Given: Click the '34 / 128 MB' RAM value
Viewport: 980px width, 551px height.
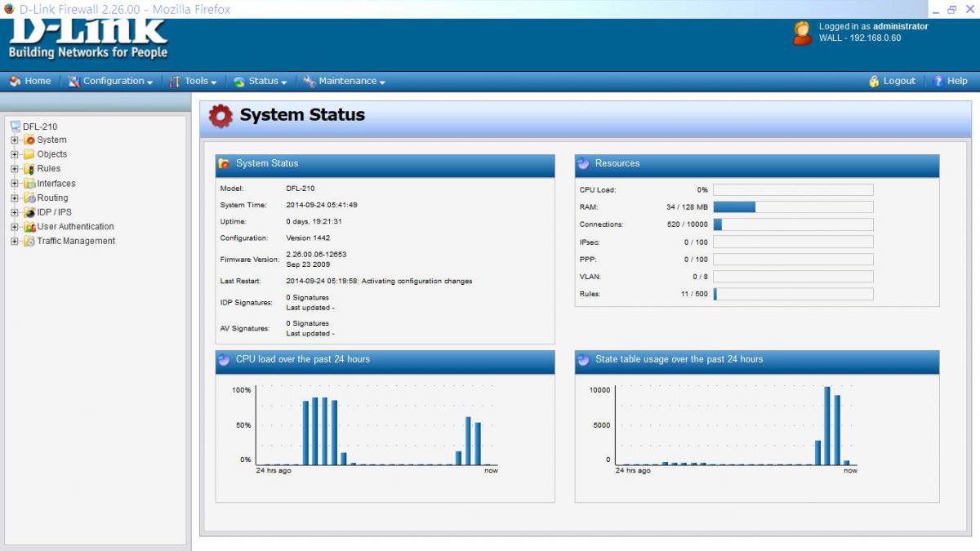Looking at the screenshot, I should [x=687, y=207].
